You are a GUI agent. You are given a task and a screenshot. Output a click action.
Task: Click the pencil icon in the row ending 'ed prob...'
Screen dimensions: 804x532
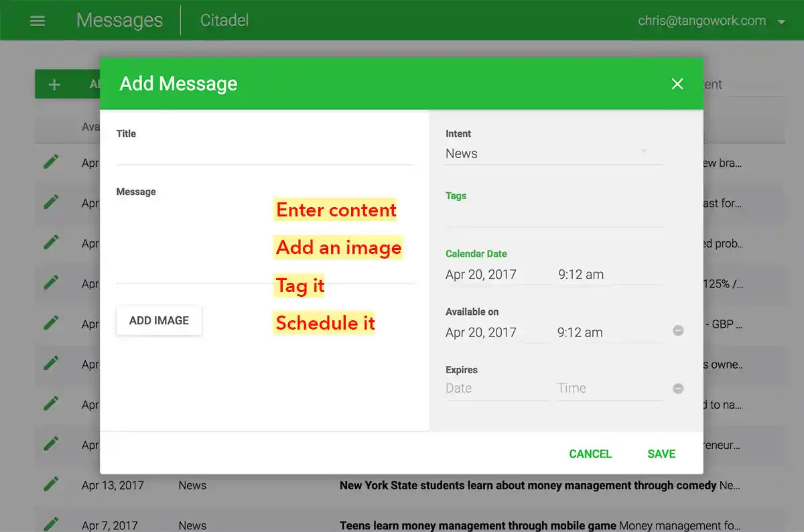coord(51,242)
